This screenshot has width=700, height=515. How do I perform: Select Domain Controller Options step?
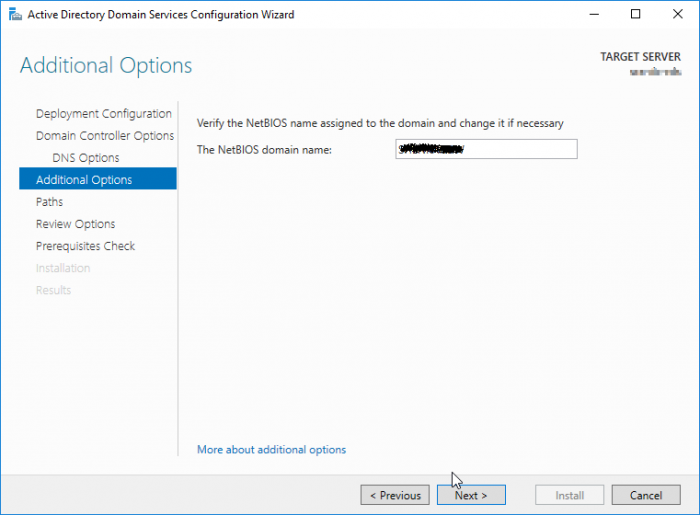click(x=105, y=136)
